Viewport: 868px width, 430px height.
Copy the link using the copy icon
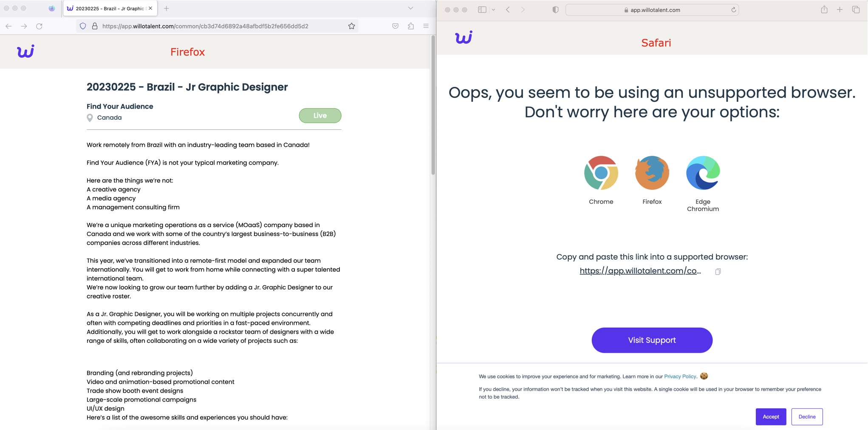tap(718, 271)
